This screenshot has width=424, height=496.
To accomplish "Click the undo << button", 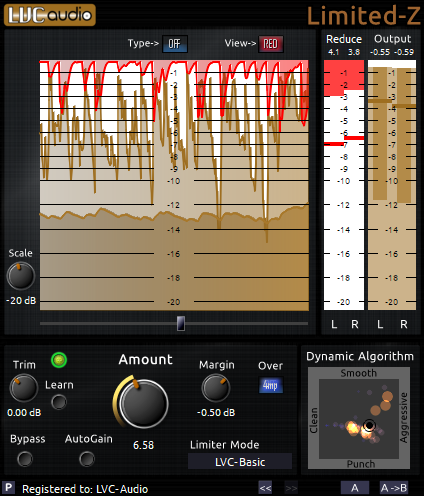I will point(265,488).
